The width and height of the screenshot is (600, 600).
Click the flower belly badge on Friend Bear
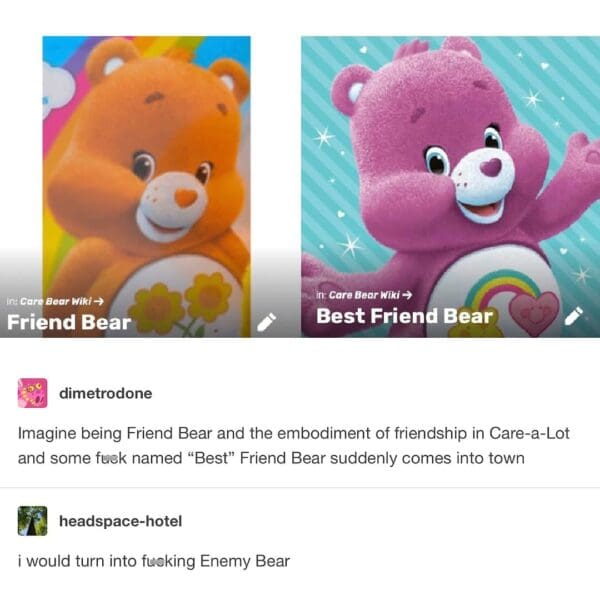click(181, 304)
